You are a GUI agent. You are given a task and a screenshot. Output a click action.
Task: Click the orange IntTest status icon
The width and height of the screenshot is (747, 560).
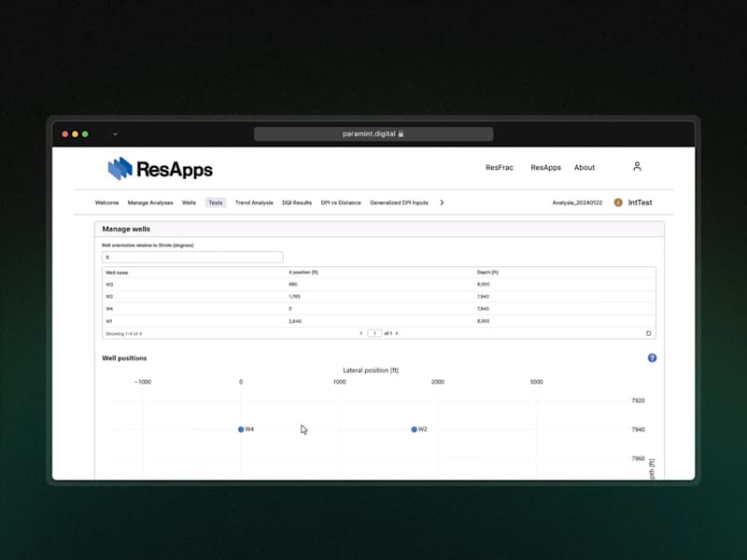tap(618, 203)
